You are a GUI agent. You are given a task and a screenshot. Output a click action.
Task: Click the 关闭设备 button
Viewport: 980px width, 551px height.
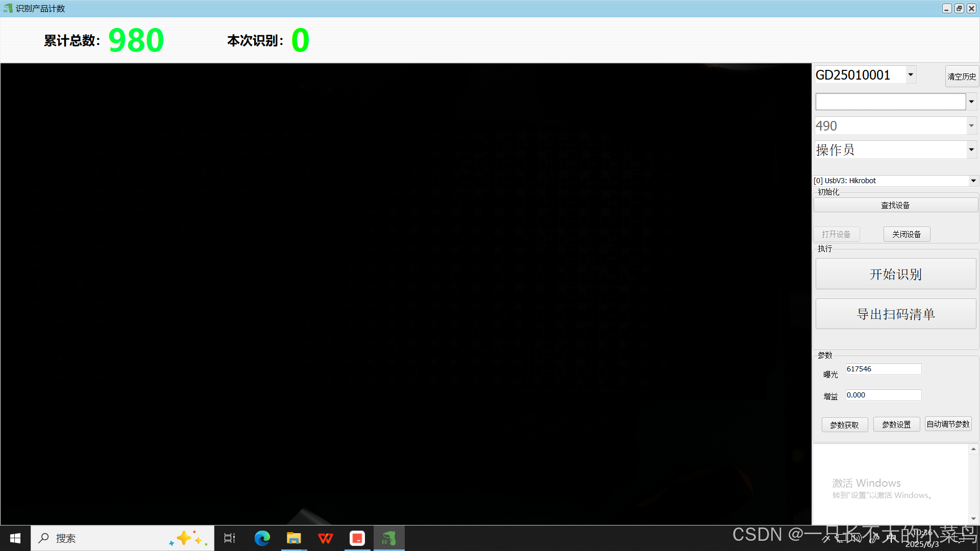[906, 234]
